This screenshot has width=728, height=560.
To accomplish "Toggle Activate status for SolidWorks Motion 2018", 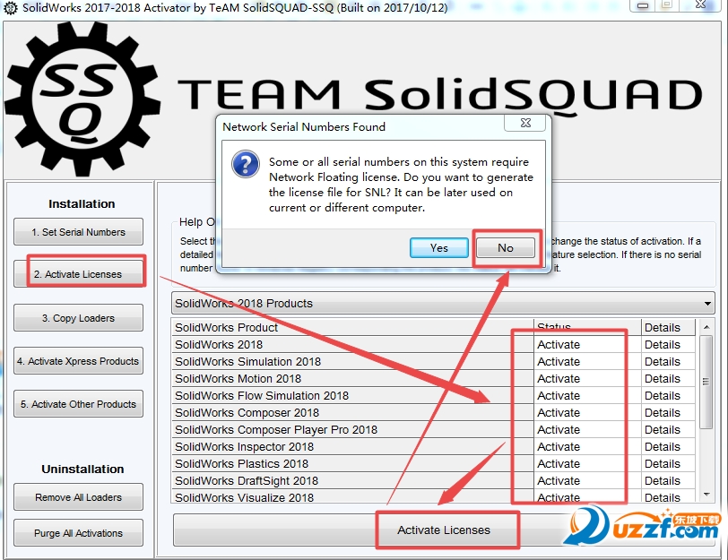I will pos(587,379).
